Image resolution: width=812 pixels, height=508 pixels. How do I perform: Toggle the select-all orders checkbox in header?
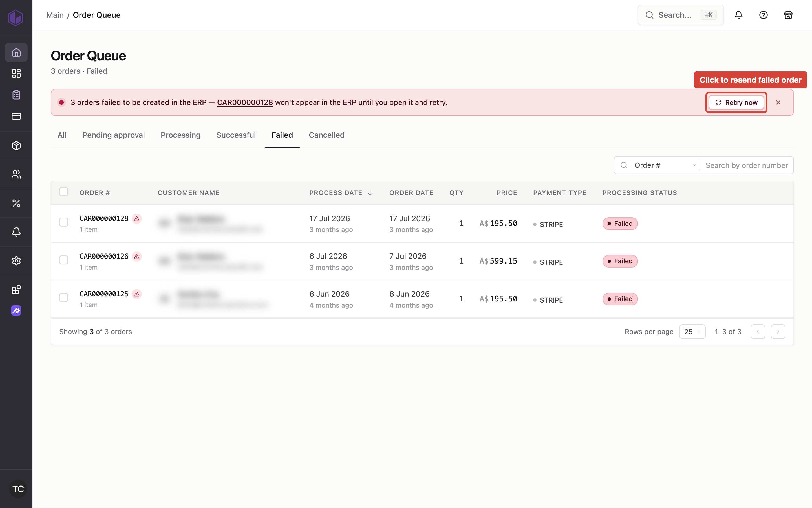click(x=64, y=192)
